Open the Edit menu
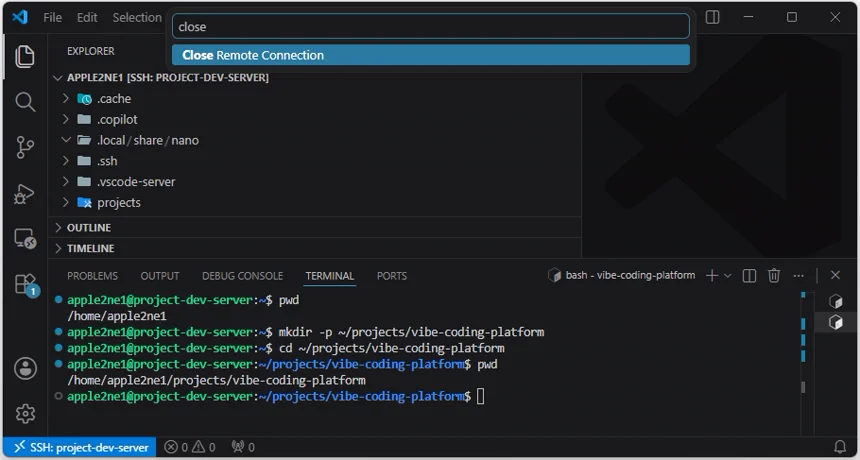The height and width of the screenshot is (460, 860). click(87, 18)
